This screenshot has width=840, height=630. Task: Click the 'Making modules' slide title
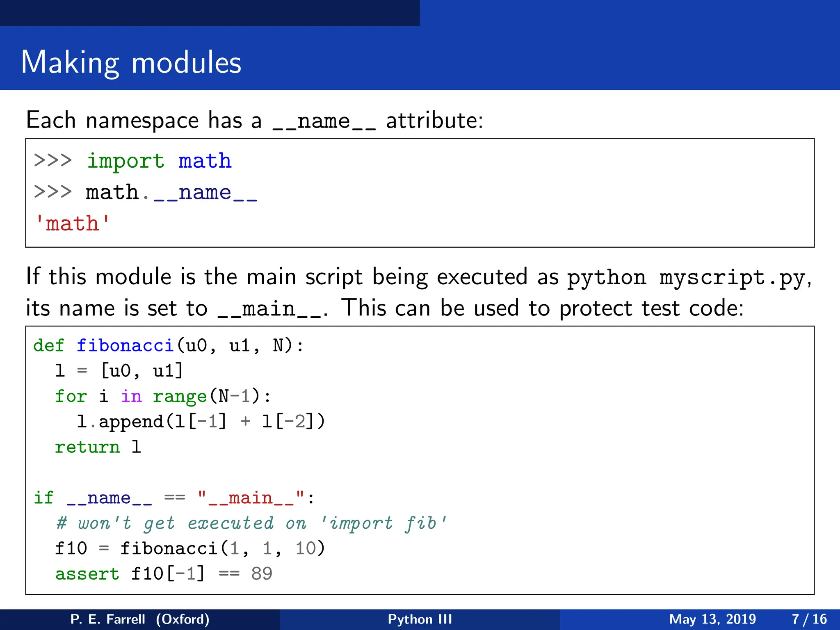(131, 63)
